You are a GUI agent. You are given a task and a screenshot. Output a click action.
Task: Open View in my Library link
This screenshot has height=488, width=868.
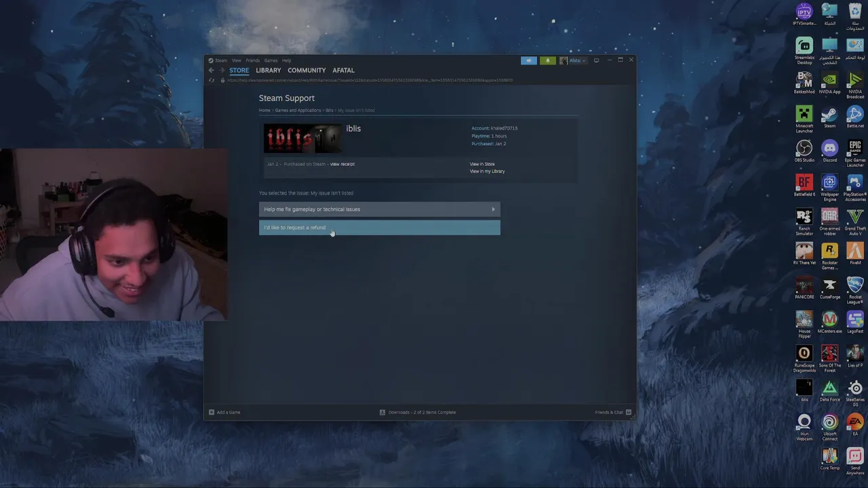coord(487,171)
